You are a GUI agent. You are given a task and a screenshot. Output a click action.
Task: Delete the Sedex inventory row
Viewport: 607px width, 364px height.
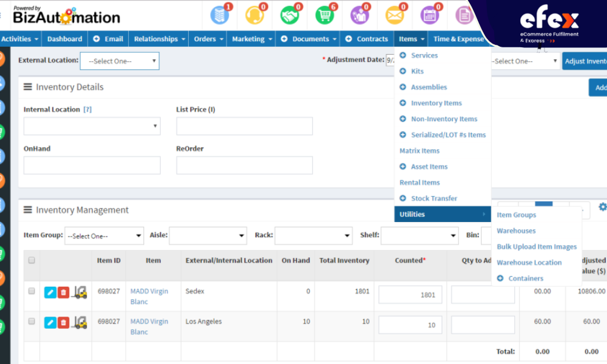[x=64, y=292]
